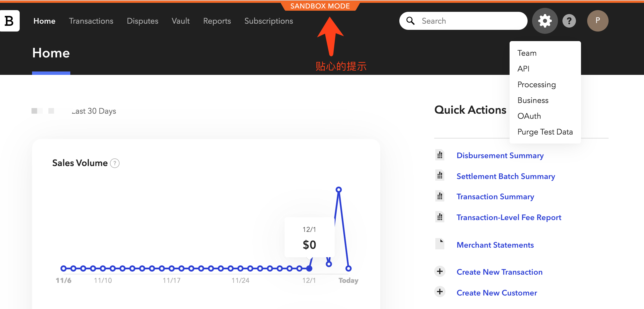The width and height of the screenshot is (644, 309).
Task: Open the Transaction-Level Fee Report
Action: point(509,217)
